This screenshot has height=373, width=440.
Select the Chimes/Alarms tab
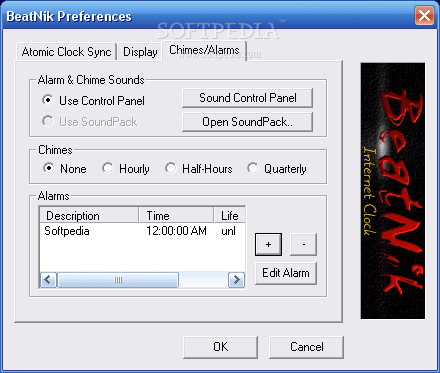click(x=204, y=50)
